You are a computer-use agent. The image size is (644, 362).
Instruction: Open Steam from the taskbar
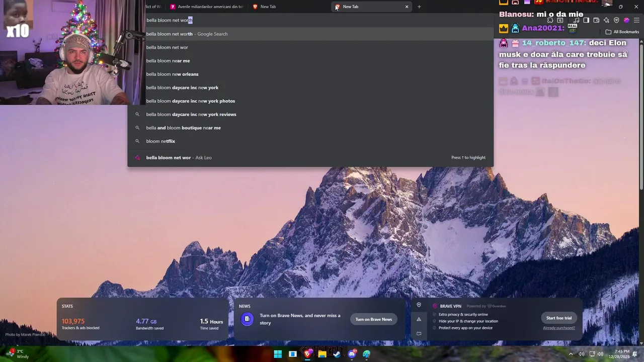[337, 354]
